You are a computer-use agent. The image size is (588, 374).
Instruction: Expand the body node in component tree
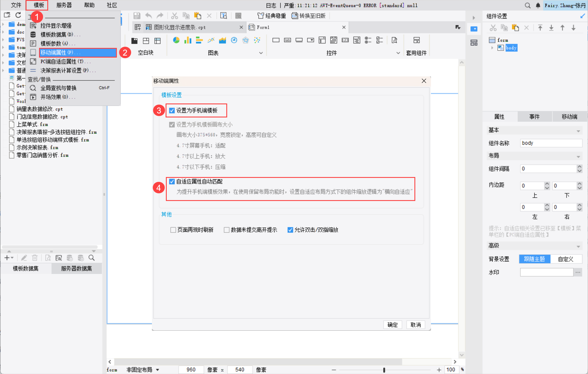(x=492, y=48)
